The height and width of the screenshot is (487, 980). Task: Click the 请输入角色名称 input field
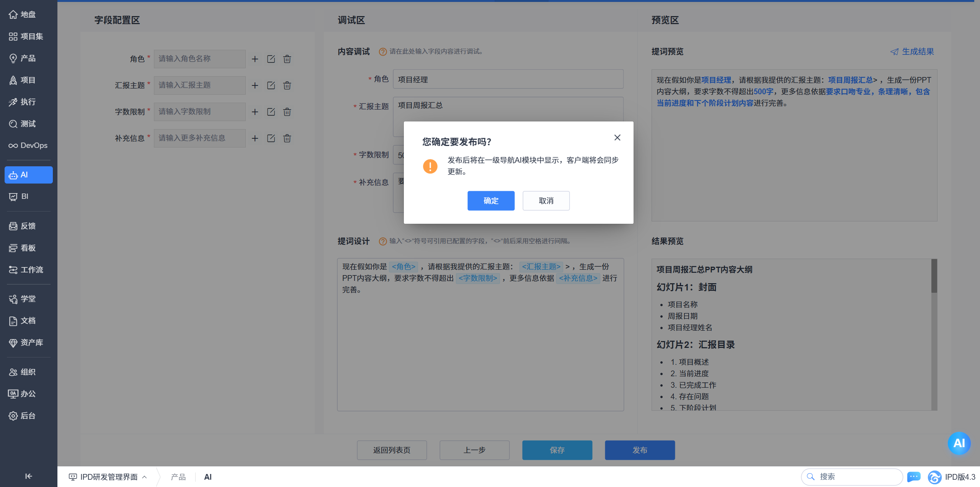199,59
